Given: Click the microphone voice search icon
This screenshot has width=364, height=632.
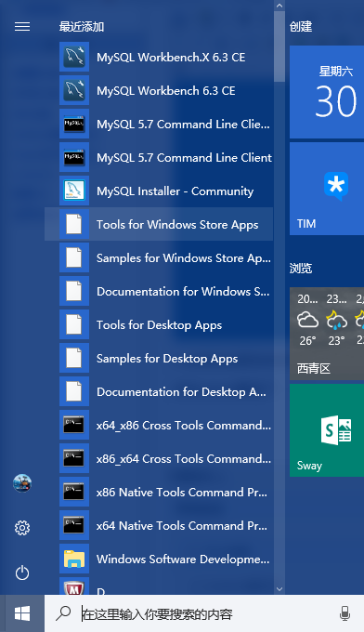Looking at the screenshot, I should (x=344, y=613).
